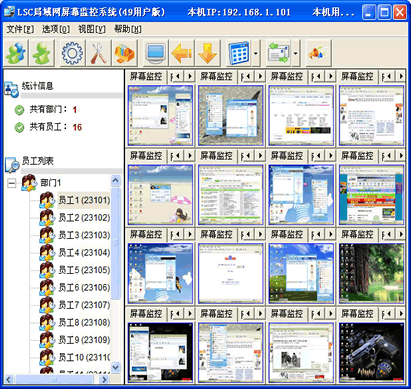Screen dimensions: 411x389
Task: Select 员工9 (23109) in the tree
Action: pyautogui.click(x=84, y=340)
